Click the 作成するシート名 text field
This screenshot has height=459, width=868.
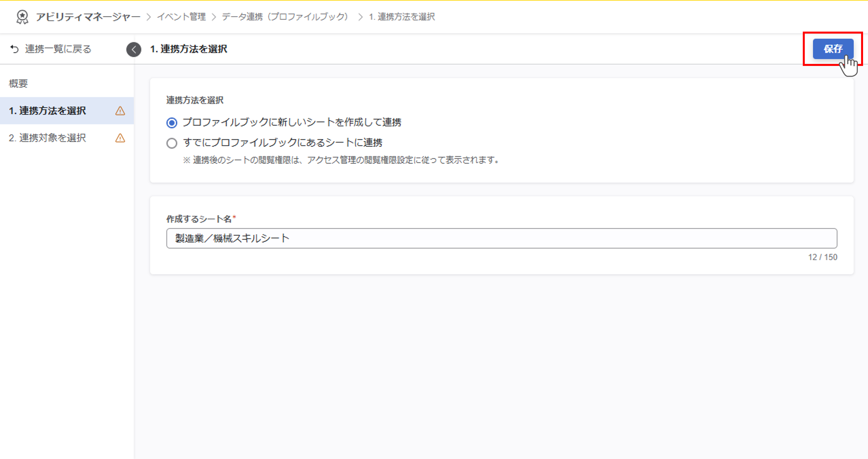(x=501, y=239)
